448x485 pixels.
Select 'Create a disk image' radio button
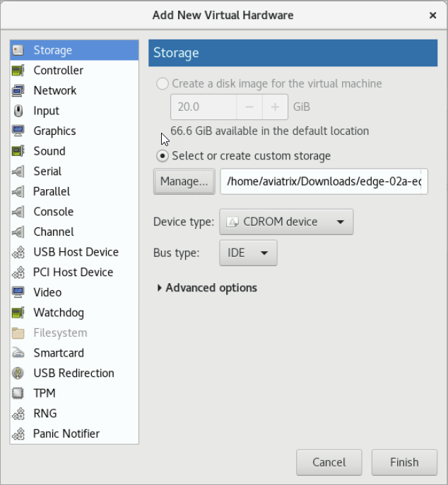tap(163, 83)
